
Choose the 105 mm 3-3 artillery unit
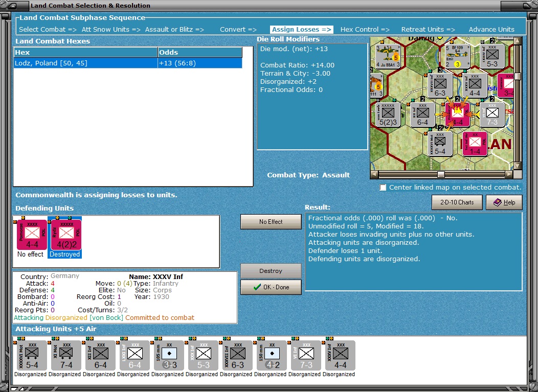point(169,355)
